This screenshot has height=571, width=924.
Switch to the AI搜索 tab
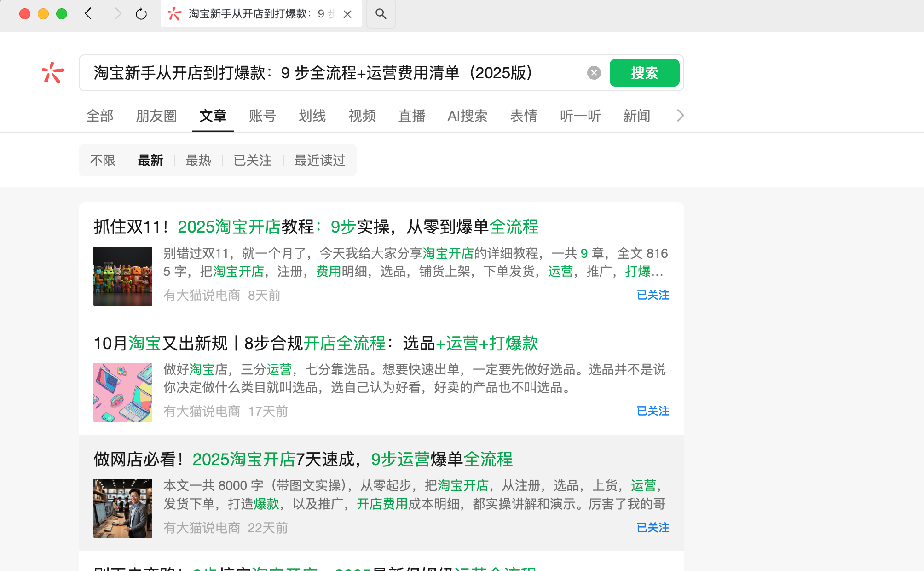pos(467,116)
